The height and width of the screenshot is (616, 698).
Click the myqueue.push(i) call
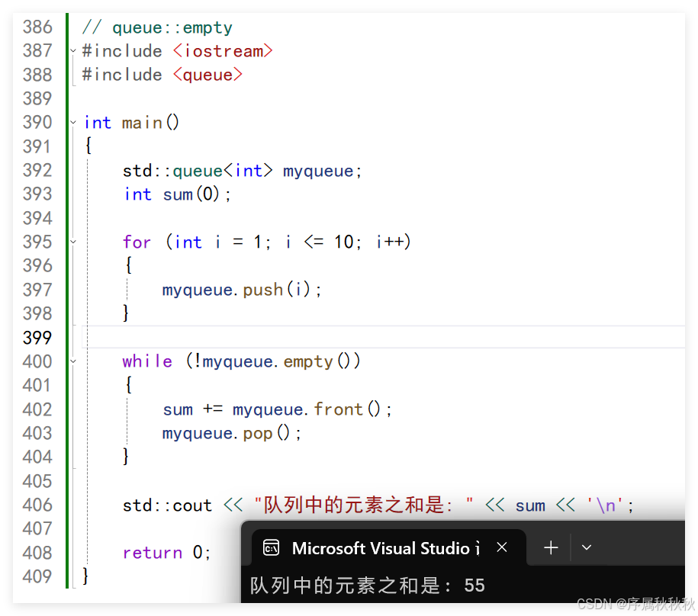coord(241,290)
